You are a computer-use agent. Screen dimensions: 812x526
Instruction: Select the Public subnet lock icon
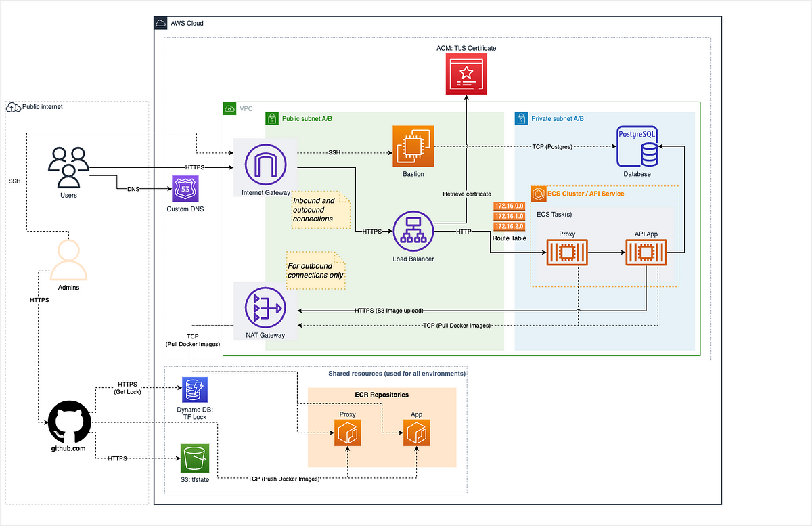click(x=271, y=118)
